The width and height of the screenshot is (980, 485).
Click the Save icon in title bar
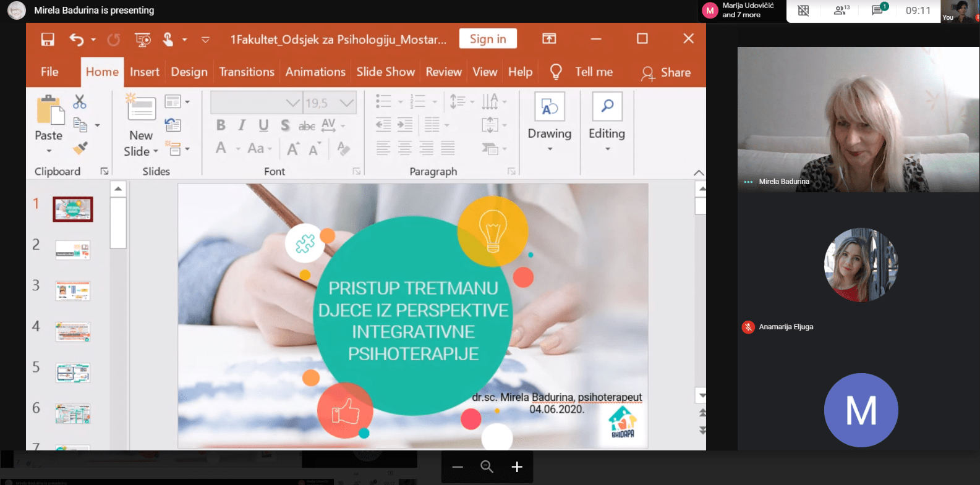coord(48,40)
